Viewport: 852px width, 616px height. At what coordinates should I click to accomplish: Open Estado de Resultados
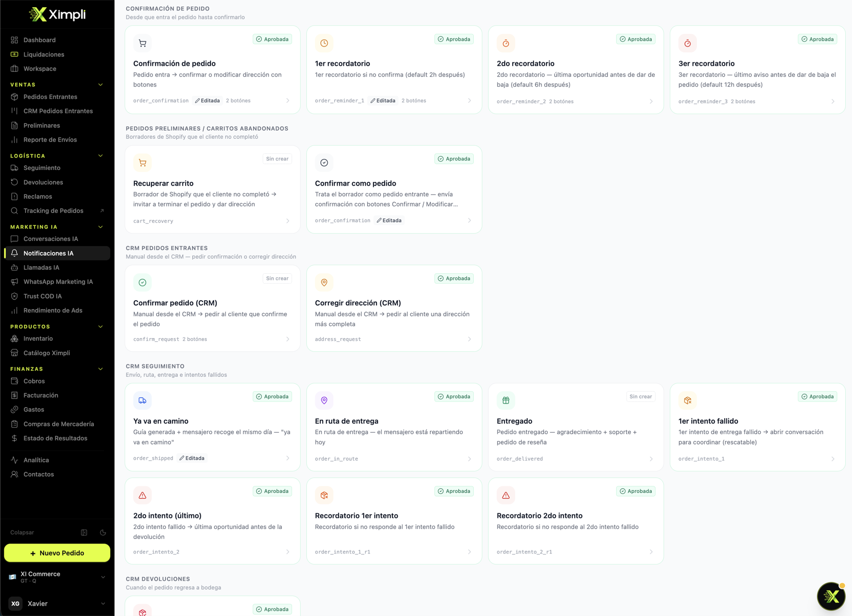57,438
